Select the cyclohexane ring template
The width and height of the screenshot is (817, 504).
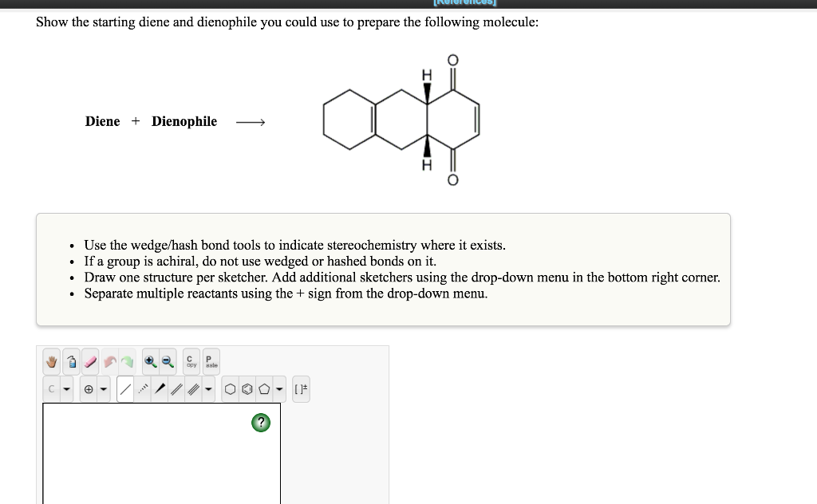(231, 388)
